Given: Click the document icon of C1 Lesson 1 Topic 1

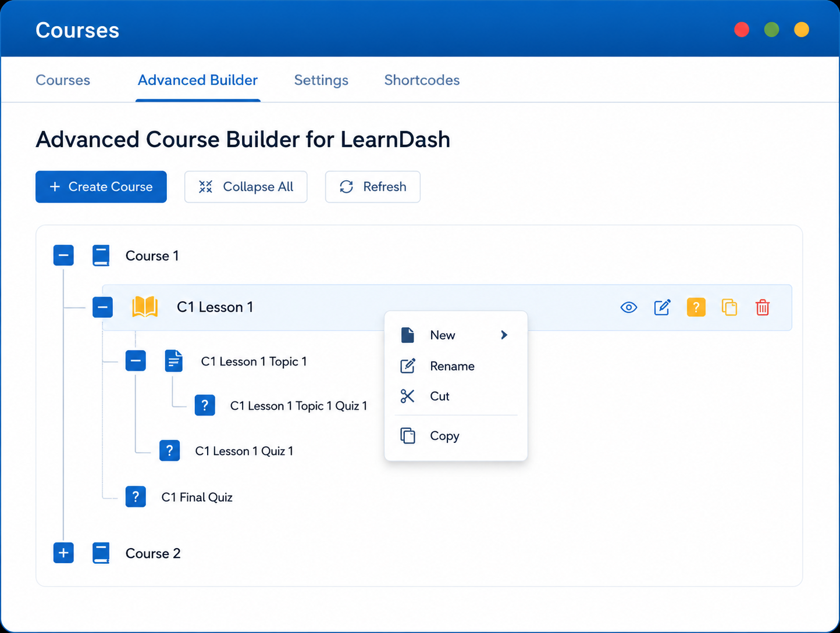Looking at the screenshot, I should point(173,361).
